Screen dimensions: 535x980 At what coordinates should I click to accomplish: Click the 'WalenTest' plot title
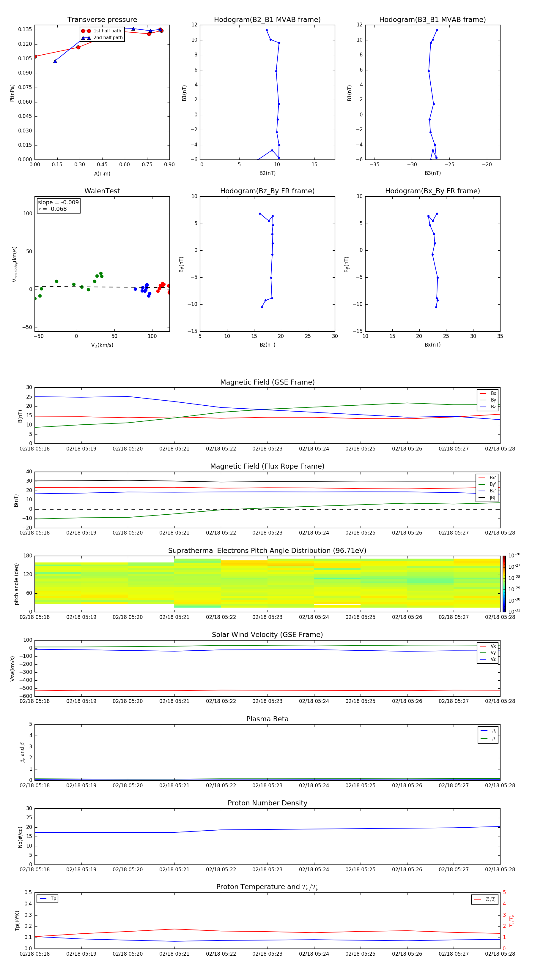[102, 191]
